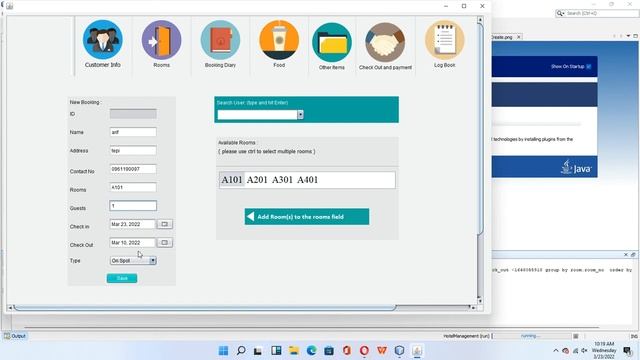640x360 pixels.
Task: Expand the Type dropdown showing On Spot
Action: tap(153, 260)
